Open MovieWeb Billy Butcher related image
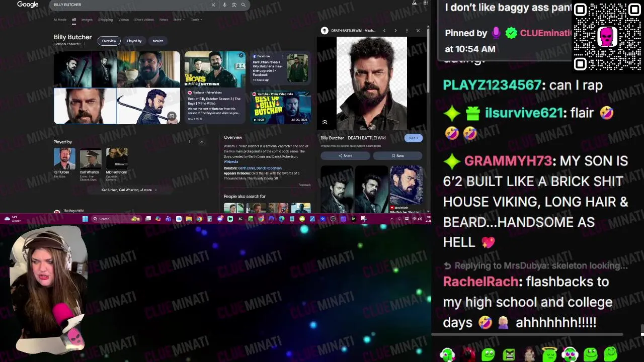 click(406, 190)
